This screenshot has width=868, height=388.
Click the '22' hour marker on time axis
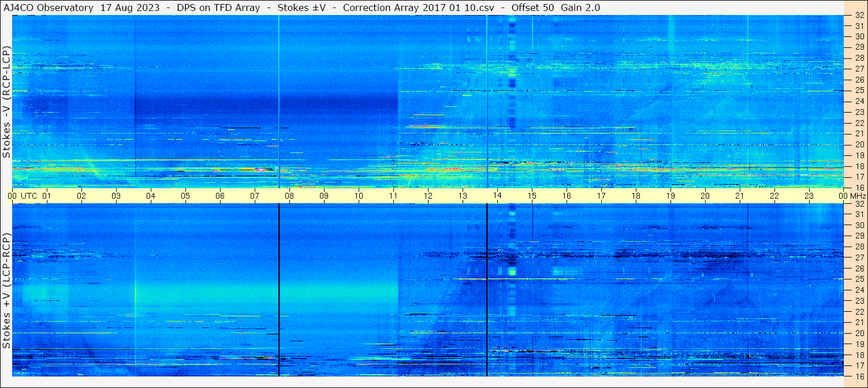[774, 196]
